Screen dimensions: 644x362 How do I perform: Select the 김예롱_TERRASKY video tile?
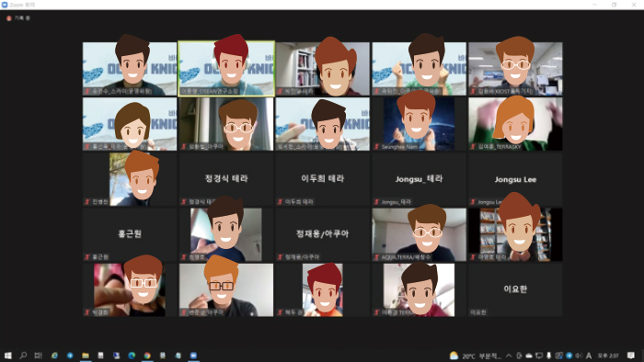click(515, 124)
